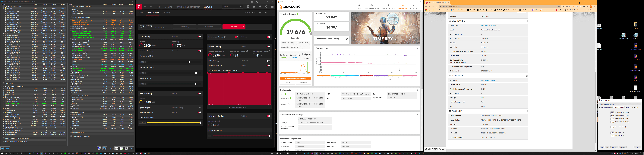Image resolution: width=644 pixels, height=155 pixels.
Task: Toggle Erweiterte Steuerung under GPU-Tuning
Action: pos(200,51)
